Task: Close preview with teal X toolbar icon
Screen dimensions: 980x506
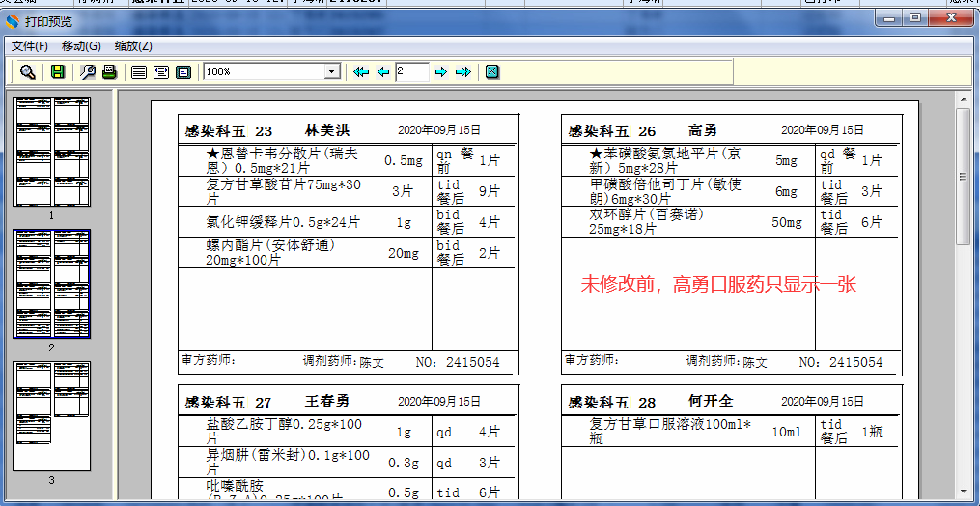Action: (492, 71)
